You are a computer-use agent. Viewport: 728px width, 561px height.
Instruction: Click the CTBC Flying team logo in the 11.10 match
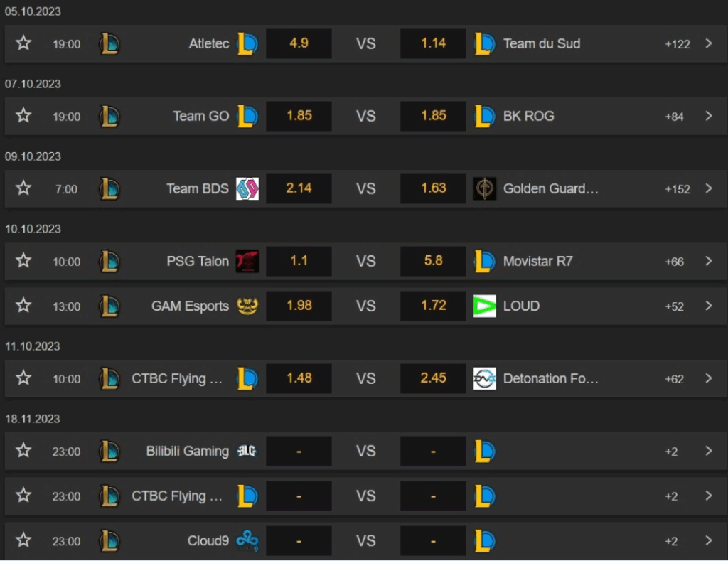click(x=247, y=378)
